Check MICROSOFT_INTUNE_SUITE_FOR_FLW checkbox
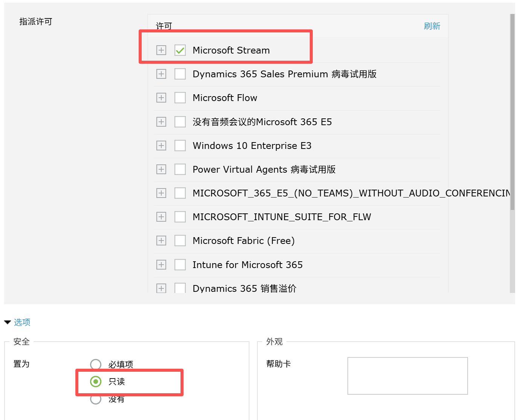This screenshot has width=517, height=420. coord(180,217)
